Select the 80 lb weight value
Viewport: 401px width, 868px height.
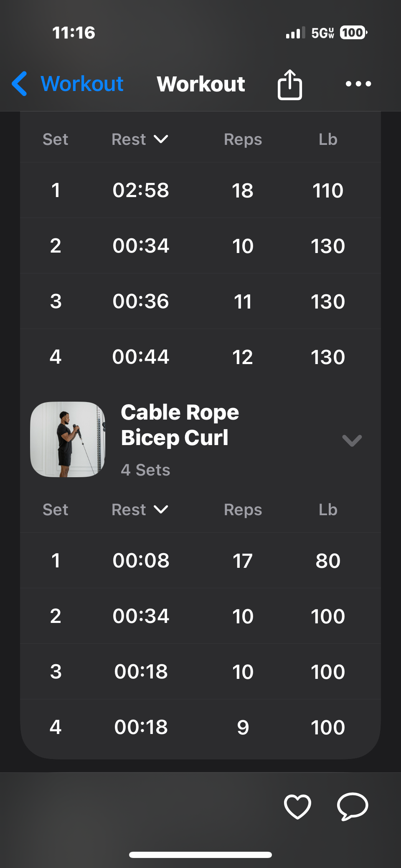(328, 561)
